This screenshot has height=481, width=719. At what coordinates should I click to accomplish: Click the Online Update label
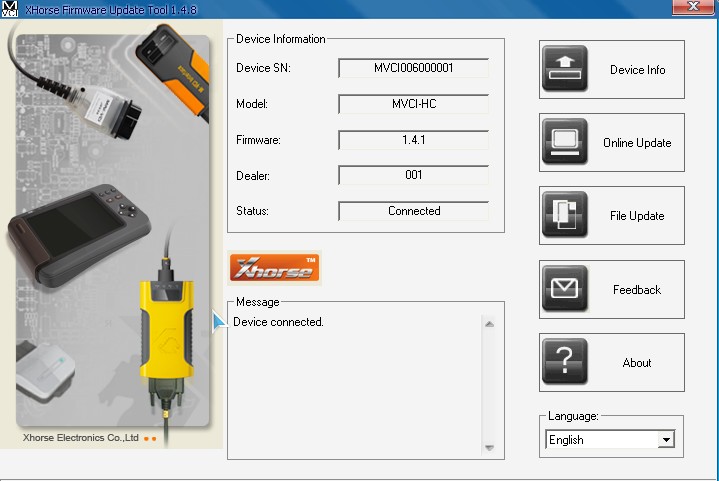(x=637, y=143)
